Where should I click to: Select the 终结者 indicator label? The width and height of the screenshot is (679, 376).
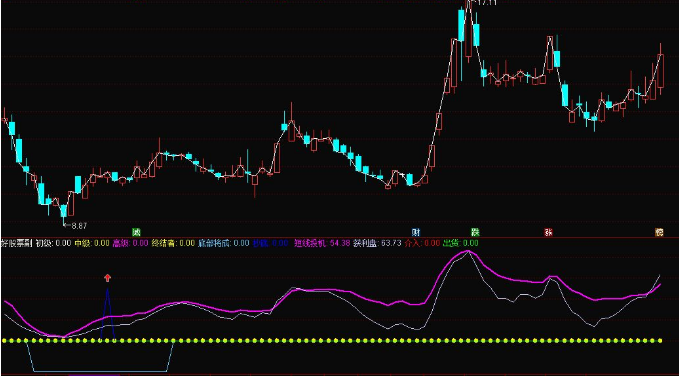[x=173, y=243]
